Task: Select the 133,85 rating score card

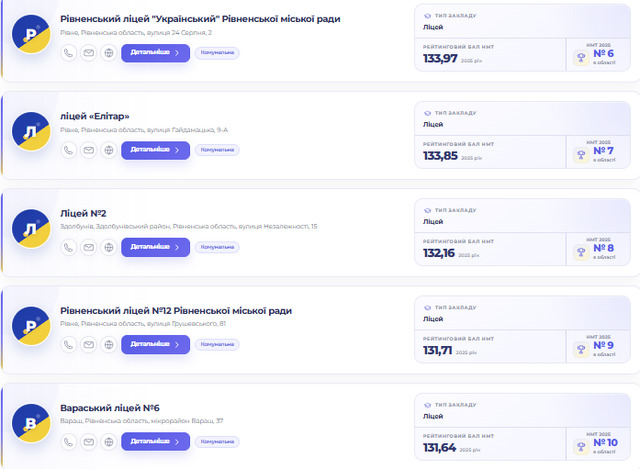Action: point(490,152)
